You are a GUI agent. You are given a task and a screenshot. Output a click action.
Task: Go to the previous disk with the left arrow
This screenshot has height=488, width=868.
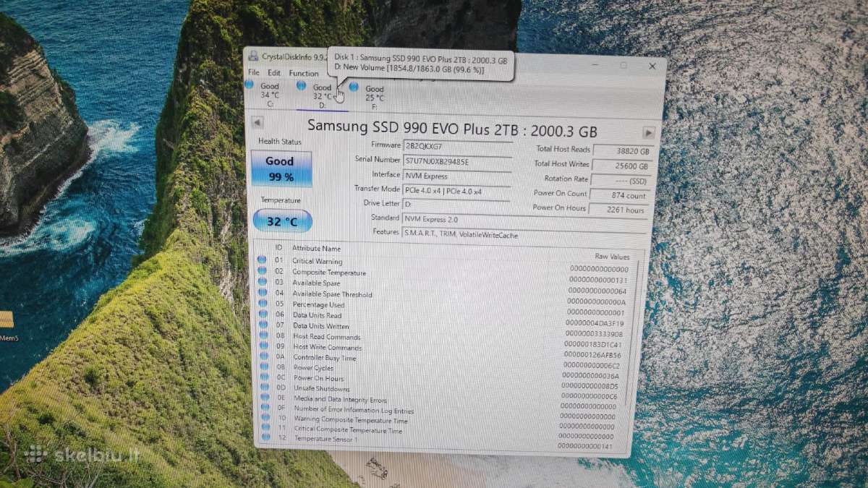pyautogui.click(x=257, y=122)
